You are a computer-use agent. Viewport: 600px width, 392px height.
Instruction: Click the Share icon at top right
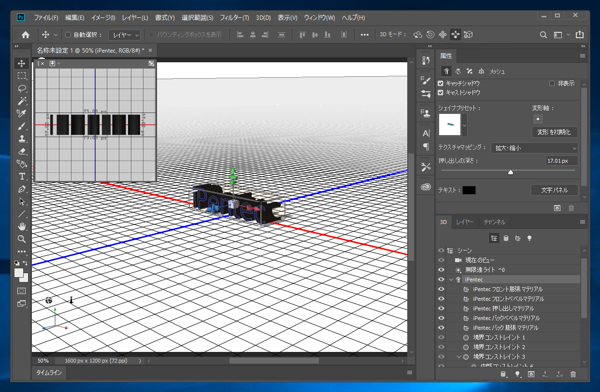point(580,34)
